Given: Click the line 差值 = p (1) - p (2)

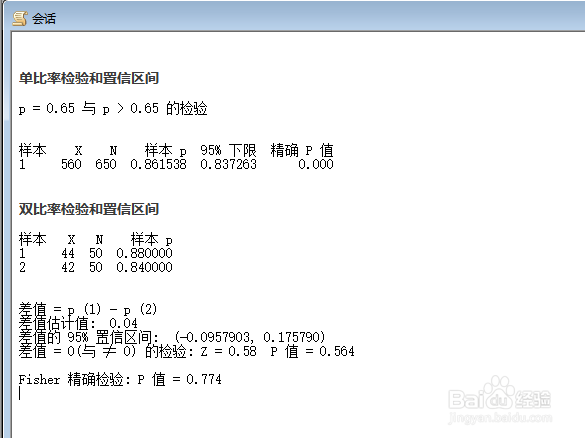Looking at the screenshot, I should click(x=88, y=309).
